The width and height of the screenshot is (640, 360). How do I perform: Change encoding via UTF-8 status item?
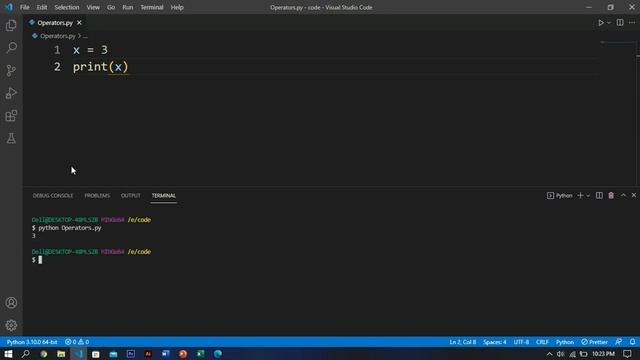[x=521, y=342]
